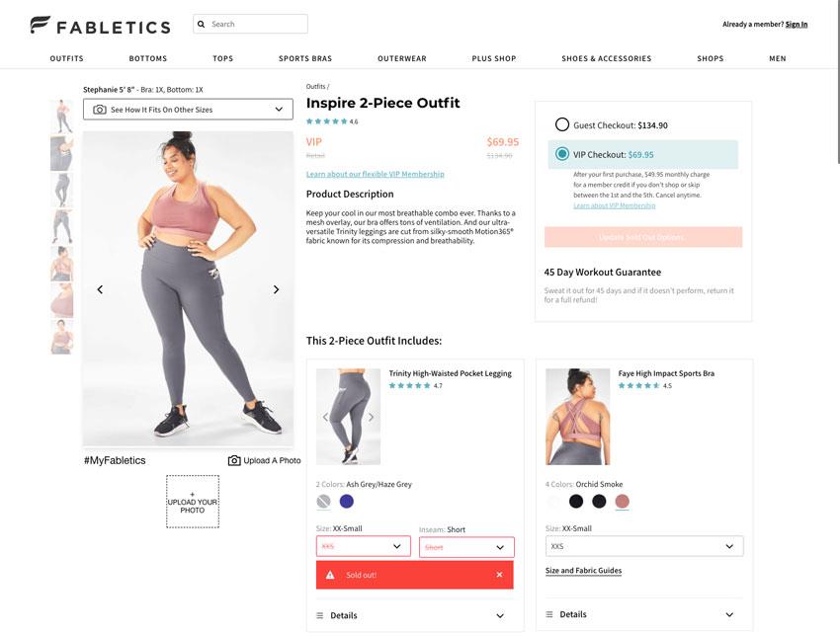840x636 pixels.
Task: Open OUTERWEAR navigation menu
Action: coord(402,58)
